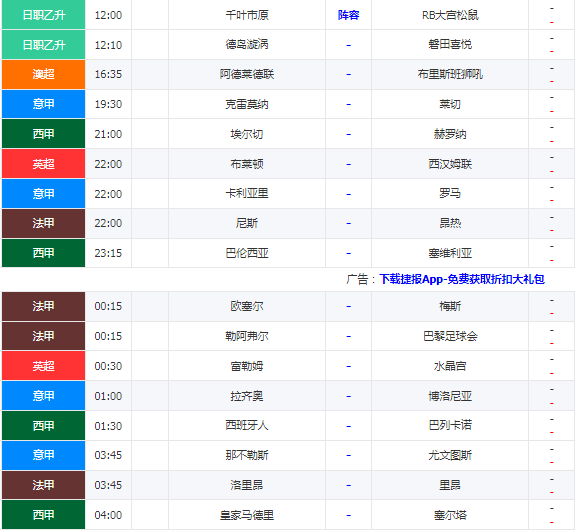Click the 英超 label in the 布莱顿 row

coord(43,164)
